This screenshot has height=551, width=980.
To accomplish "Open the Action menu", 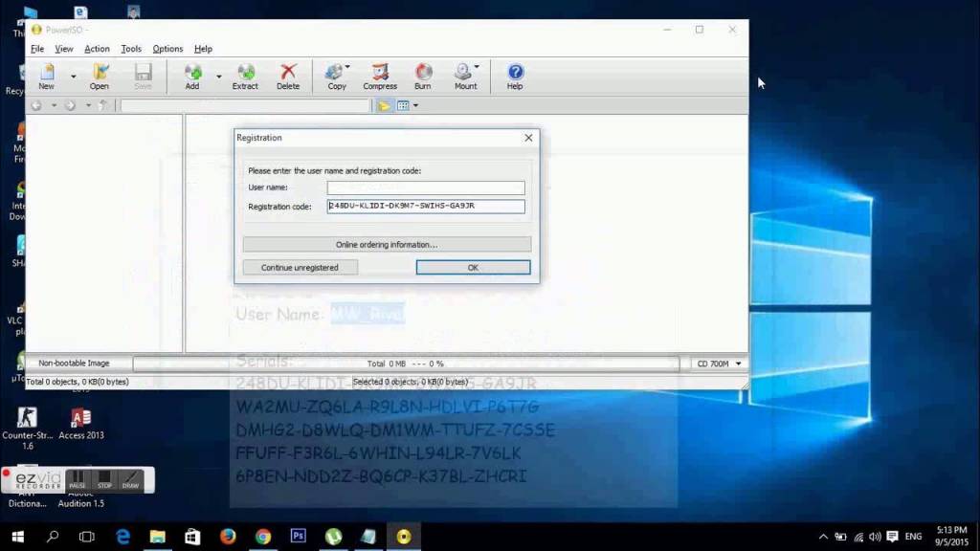I will tap(97, 49).
